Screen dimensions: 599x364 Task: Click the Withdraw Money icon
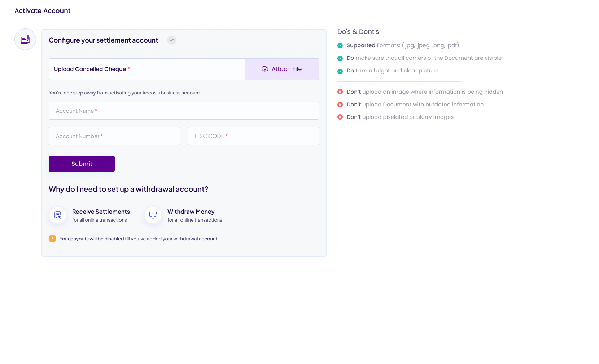pyautogui.click(x=153, y=215)
